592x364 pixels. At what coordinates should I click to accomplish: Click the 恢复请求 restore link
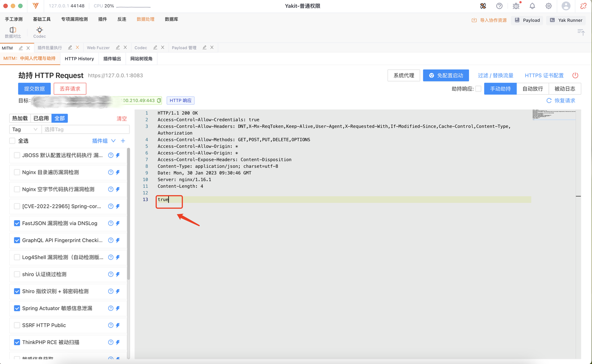pyautogui.click(x=561, y=100)
